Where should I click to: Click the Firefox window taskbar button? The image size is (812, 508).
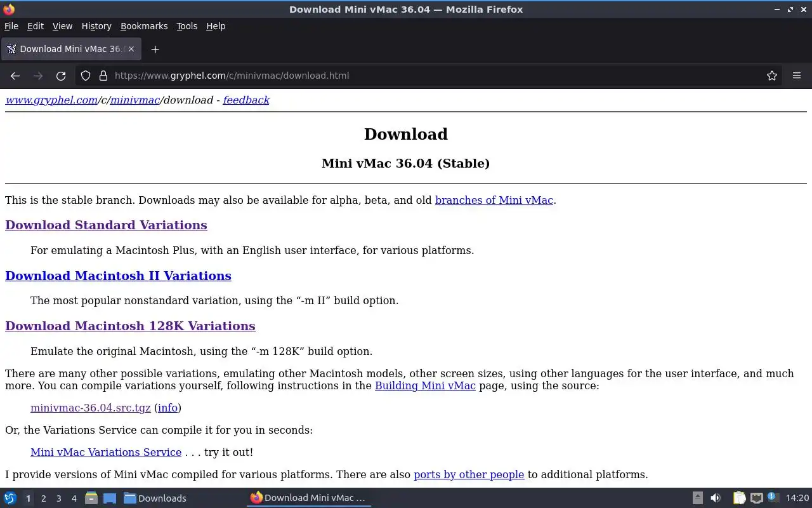[309, 498]
